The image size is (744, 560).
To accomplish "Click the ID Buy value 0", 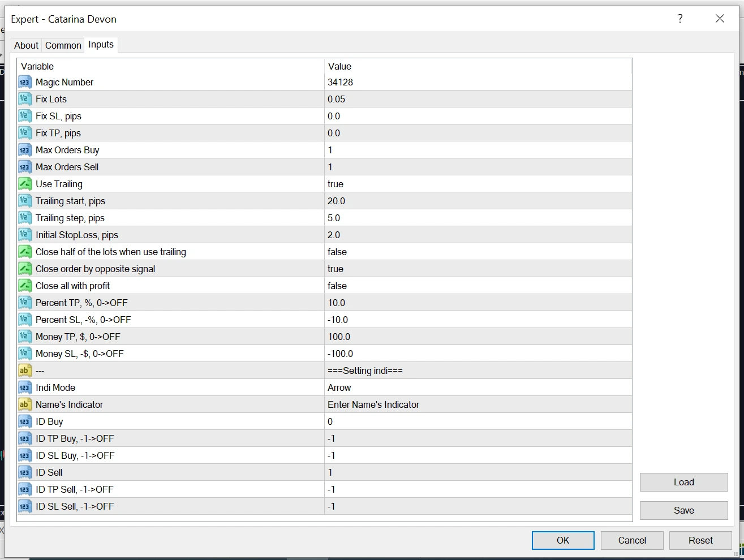I will click(x=330, y=421).
